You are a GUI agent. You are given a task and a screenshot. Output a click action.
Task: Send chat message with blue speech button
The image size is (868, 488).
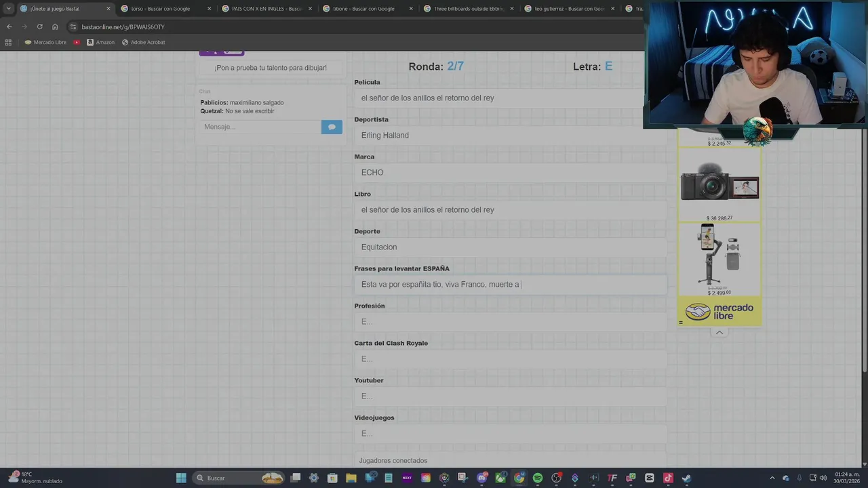332,127
